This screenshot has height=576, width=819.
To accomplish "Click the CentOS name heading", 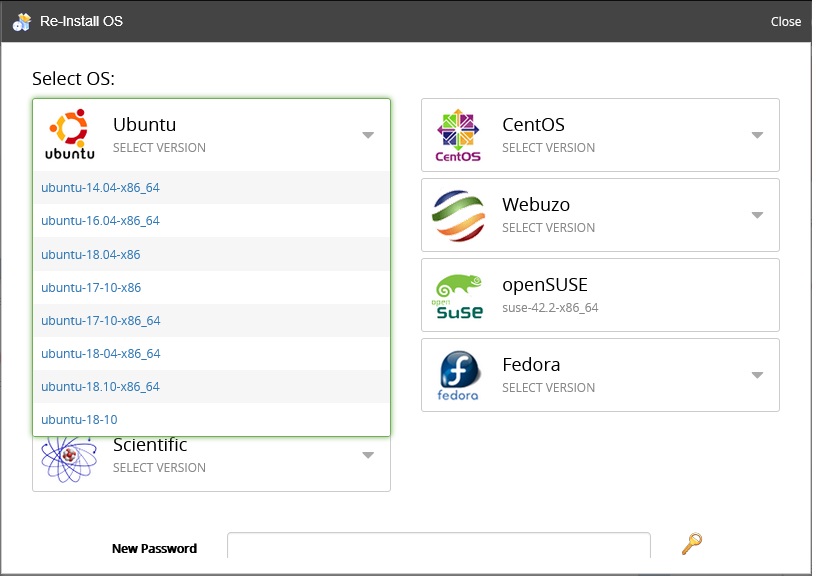I will (x=533, y=125).
